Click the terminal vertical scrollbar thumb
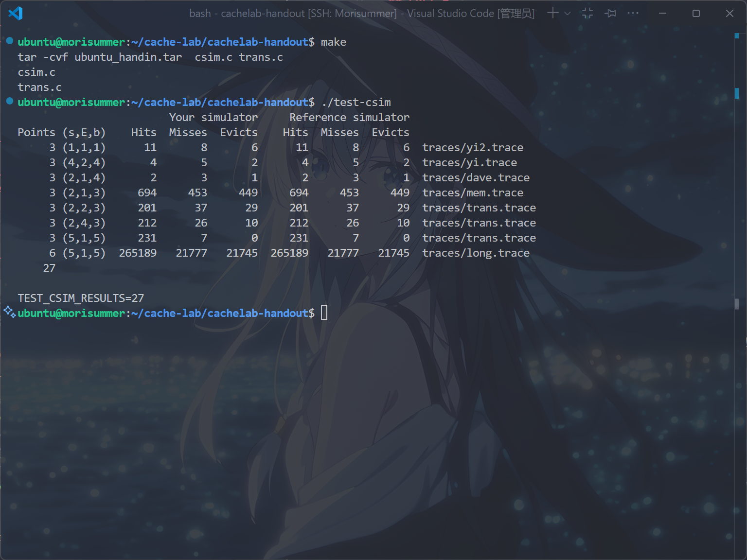 (x=737, y=304)
